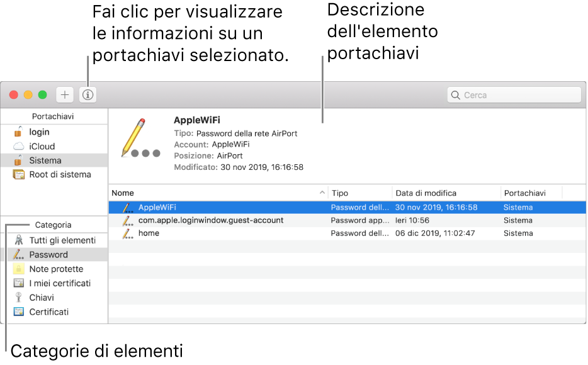Click the open padlock icon next to login
Image resolution: width=588 pixels, height=365 pixels.
(x=18, y=132)
